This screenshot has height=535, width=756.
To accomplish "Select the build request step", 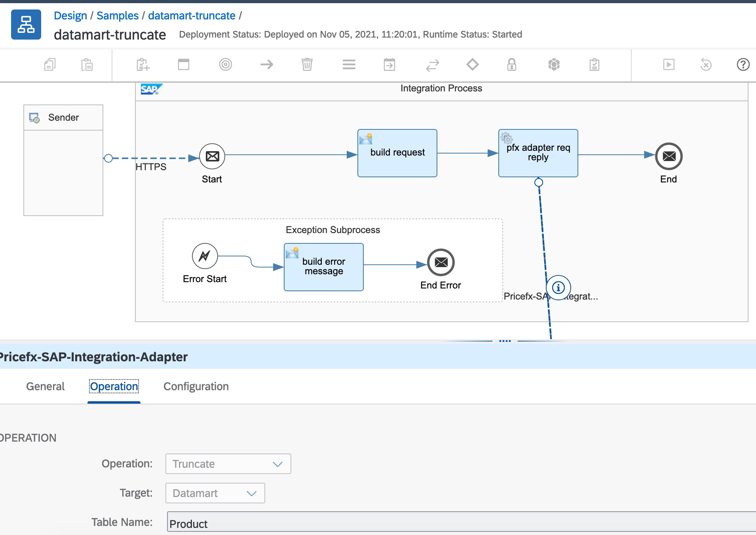I will [x=397, y=153].
